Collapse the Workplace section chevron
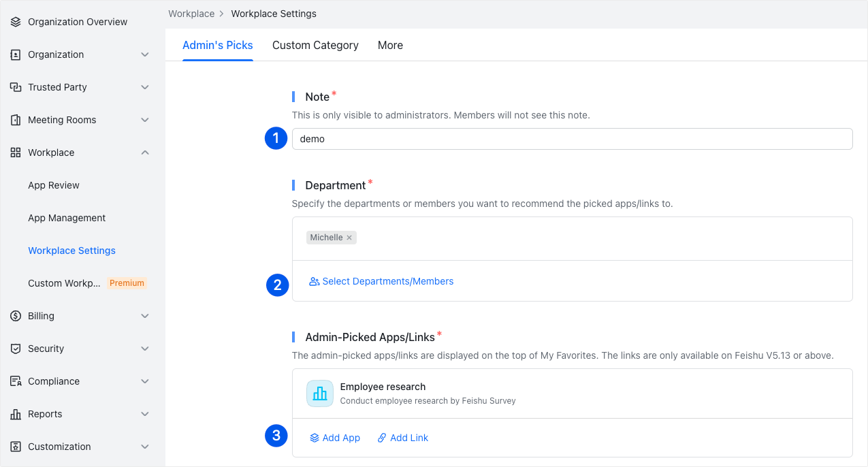Image resolution: width=868 pixels, height=467 pixels. (145, 152)
